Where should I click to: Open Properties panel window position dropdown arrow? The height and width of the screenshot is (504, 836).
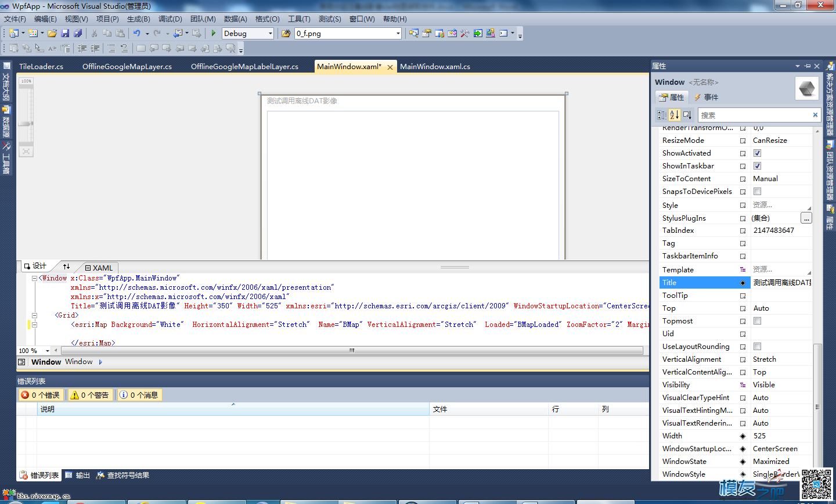[798, 66]
